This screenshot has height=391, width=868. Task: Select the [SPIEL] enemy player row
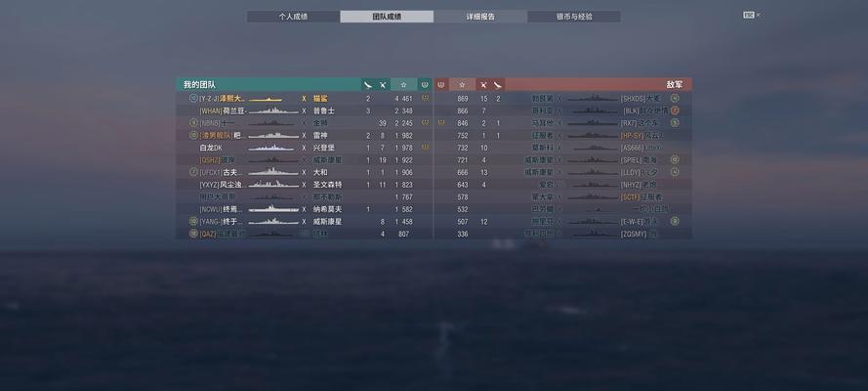tap(563, 160)
